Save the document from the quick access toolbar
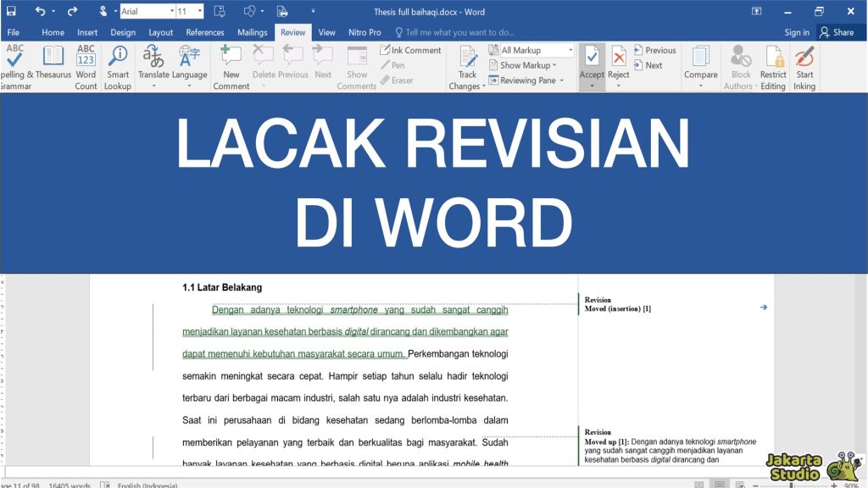 click(x=11, y=11)
